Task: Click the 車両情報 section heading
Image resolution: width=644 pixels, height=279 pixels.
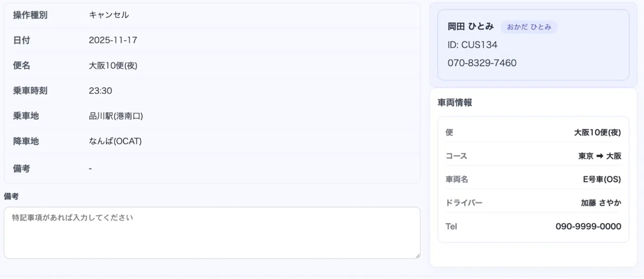Action: [455, 102]
